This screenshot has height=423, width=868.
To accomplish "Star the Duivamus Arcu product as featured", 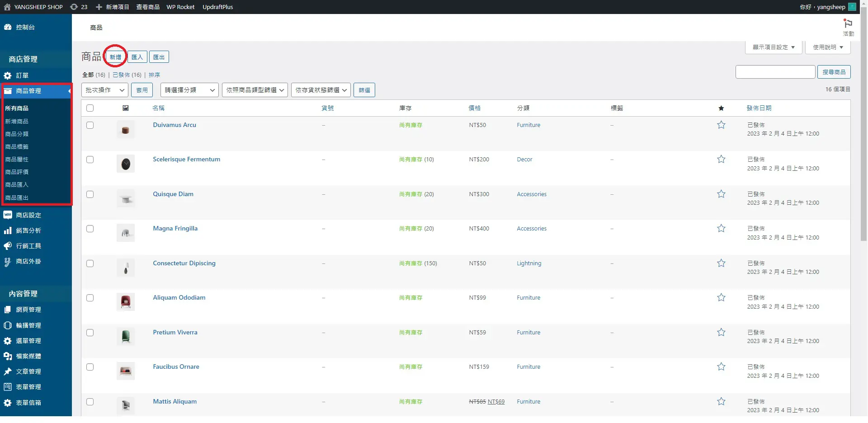I will (721, 125).
